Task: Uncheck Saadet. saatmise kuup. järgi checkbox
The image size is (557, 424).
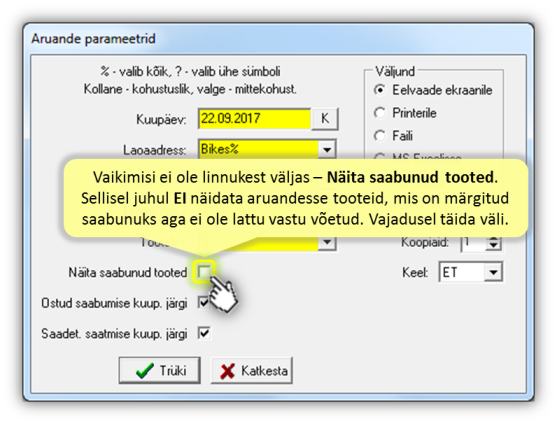Action: 204,333
